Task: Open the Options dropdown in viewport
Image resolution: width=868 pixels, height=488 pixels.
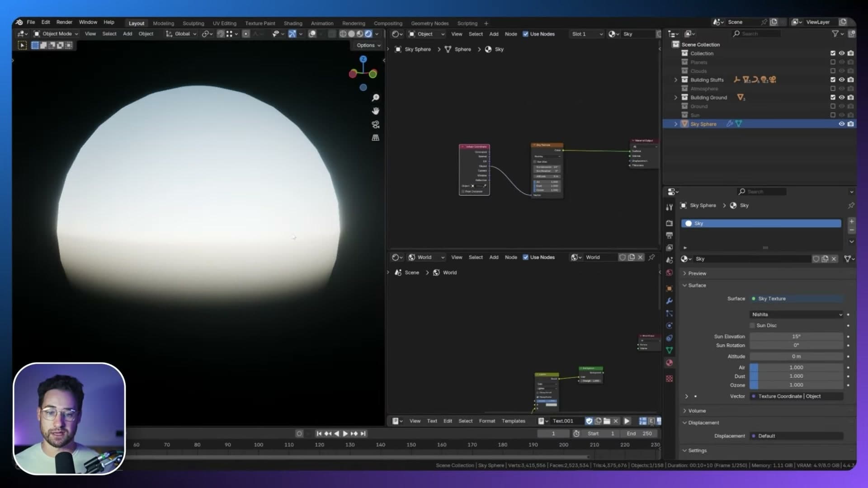Action: (368, 45)
